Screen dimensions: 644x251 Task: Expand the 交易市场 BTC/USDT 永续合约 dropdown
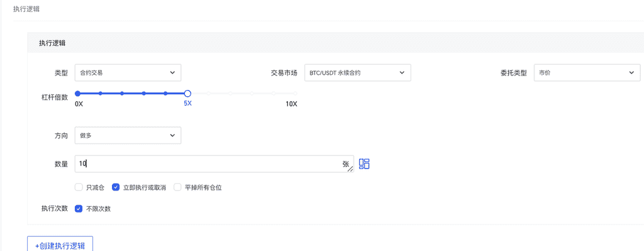pyautogui.click(x=357, y=73)
